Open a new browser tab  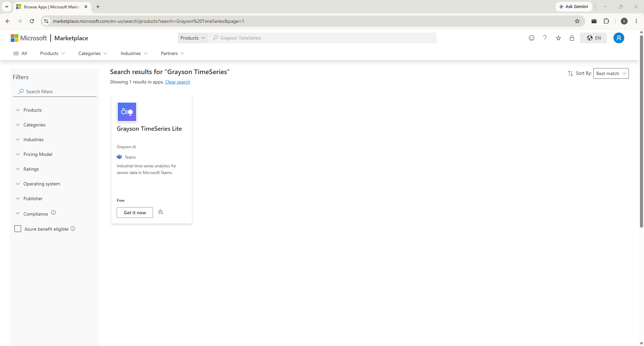pyautogui.click(x=98, y=7)
